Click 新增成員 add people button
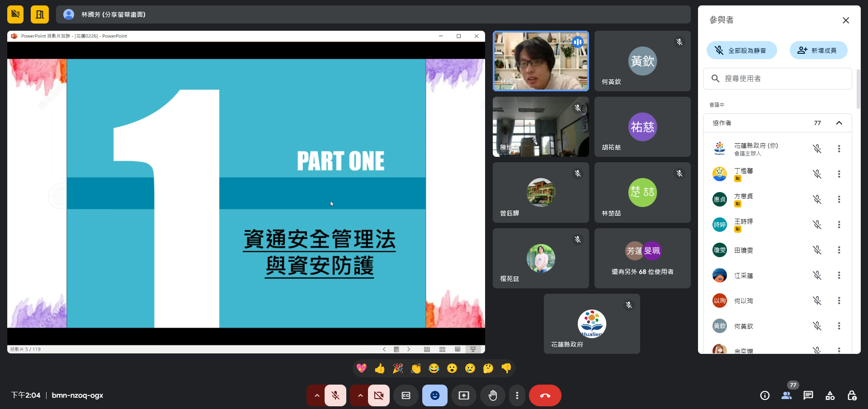The image size is (868, 409). click(818, 50)
